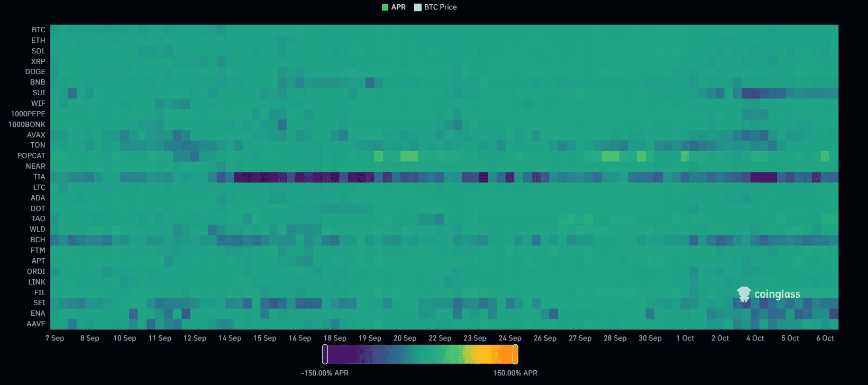Click the SUI row label
The height and width of the screenshot is (385, 868).
coord(39,93)
